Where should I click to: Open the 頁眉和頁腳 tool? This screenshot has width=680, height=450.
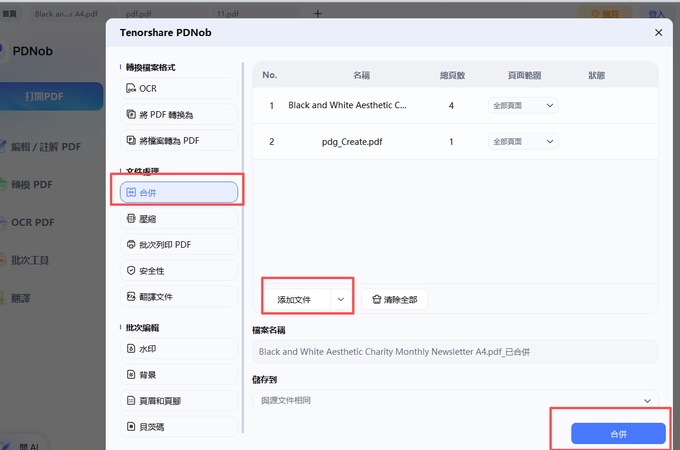pyautogui.click(x=179, y=401)
